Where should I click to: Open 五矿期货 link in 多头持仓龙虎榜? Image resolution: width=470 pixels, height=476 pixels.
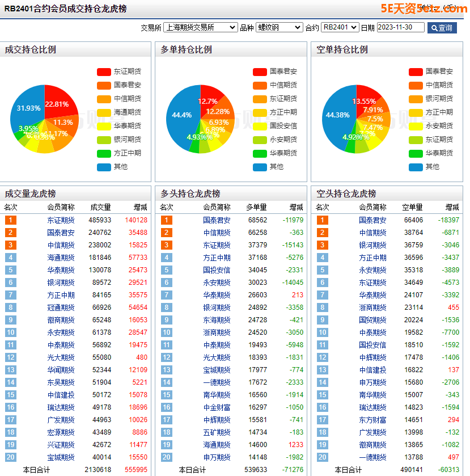pyautogui.click(x=217, y=432)
